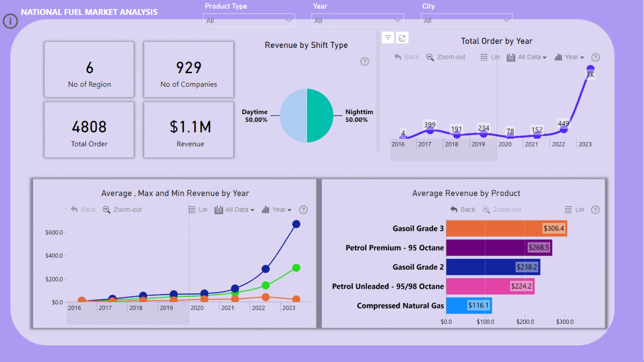Click the Gasoil Grade 3 orange bar

click(x=506, y=228)
